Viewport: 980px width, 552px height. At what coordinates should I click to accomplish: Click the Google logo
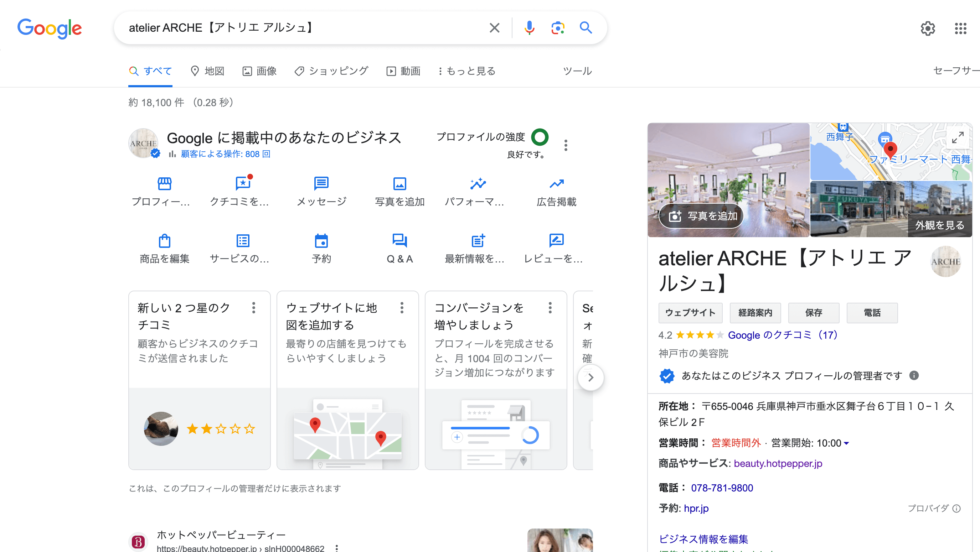point(50,28)
